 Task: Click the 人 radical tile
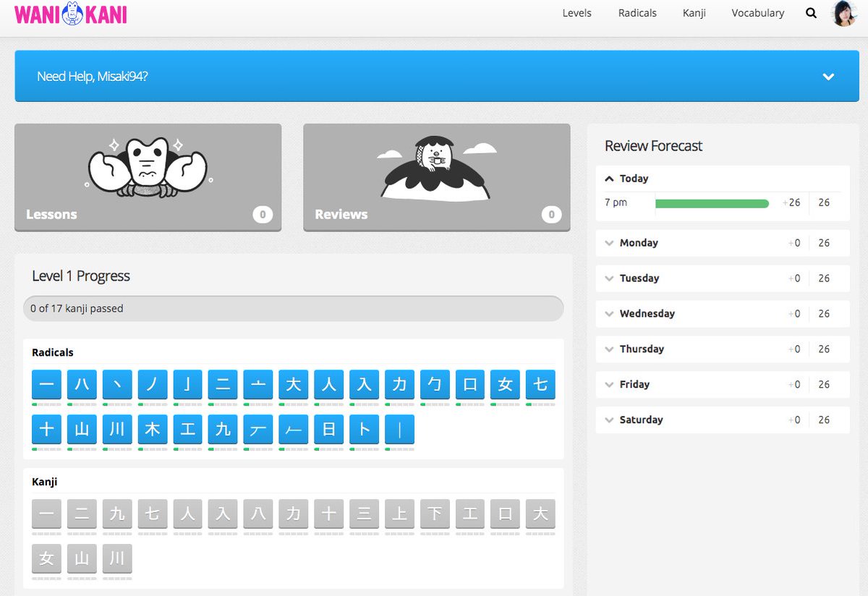329,384
